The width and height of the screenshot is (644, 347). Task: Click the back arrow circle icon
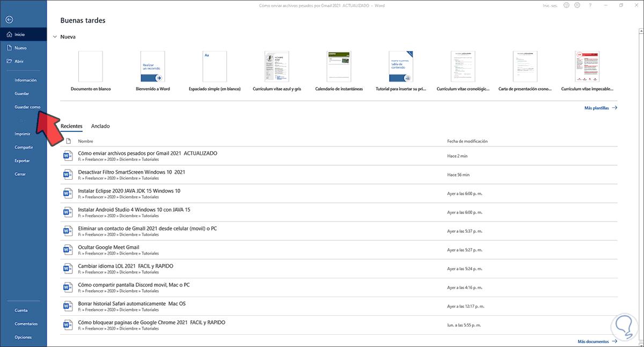tap(9, 19)
